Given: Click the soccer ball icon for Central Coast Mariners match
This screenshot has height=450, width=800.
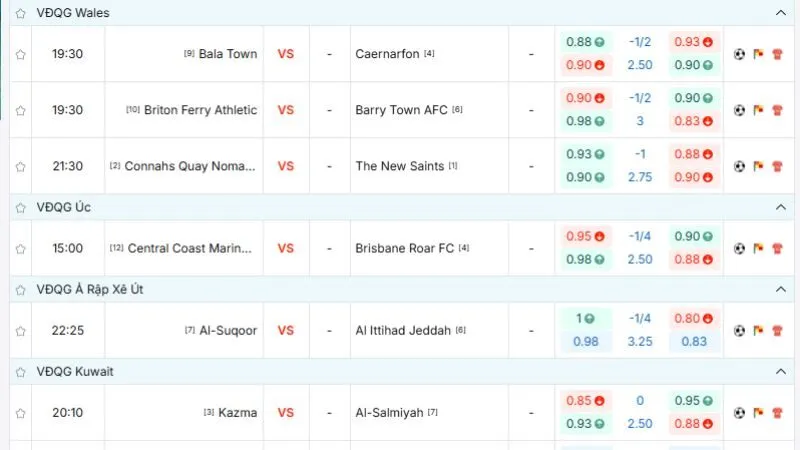Looking at the screenshot, I should [739, 248].
